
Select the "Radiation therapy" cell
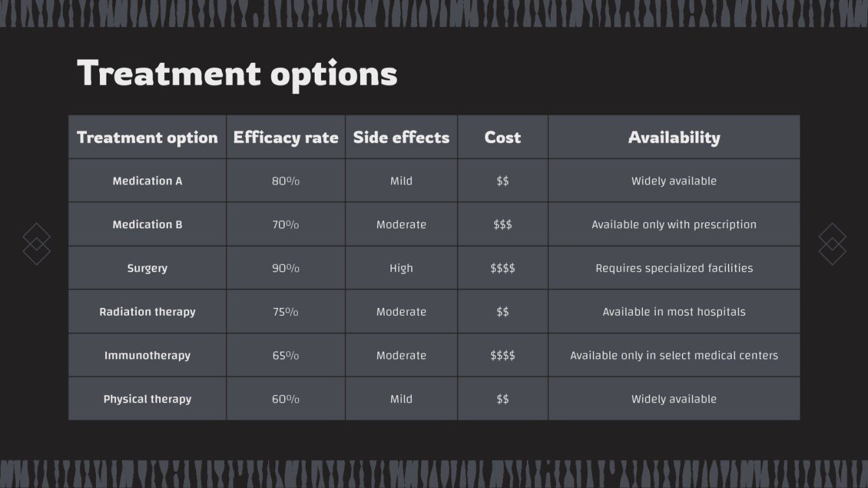pos(147,312)
